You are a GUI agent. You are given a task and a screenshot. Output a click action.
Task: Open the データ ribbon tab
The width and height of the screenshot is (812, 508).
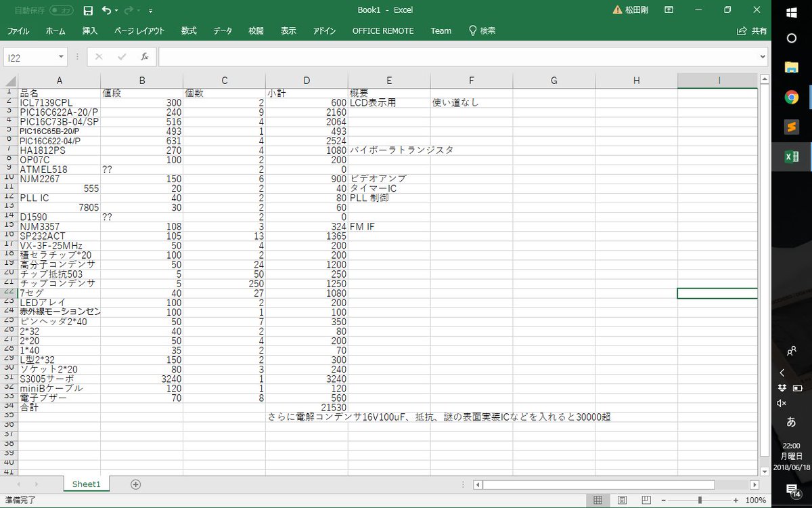tap(223, 30)
